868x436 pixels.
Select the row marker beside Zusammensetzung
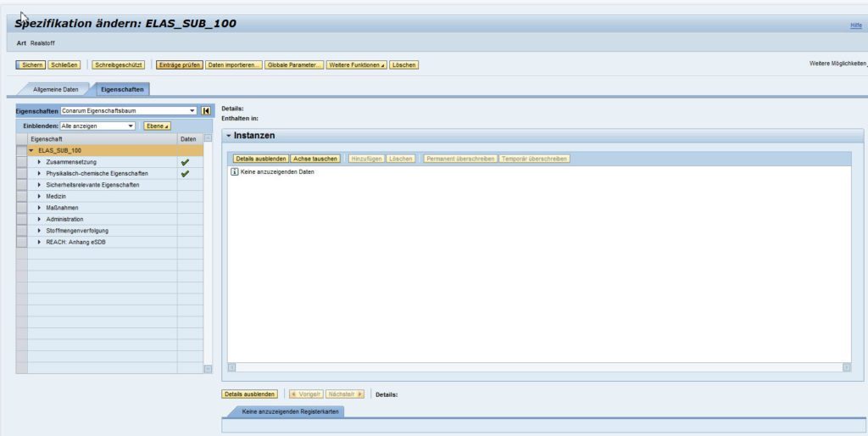coord(21,162)
